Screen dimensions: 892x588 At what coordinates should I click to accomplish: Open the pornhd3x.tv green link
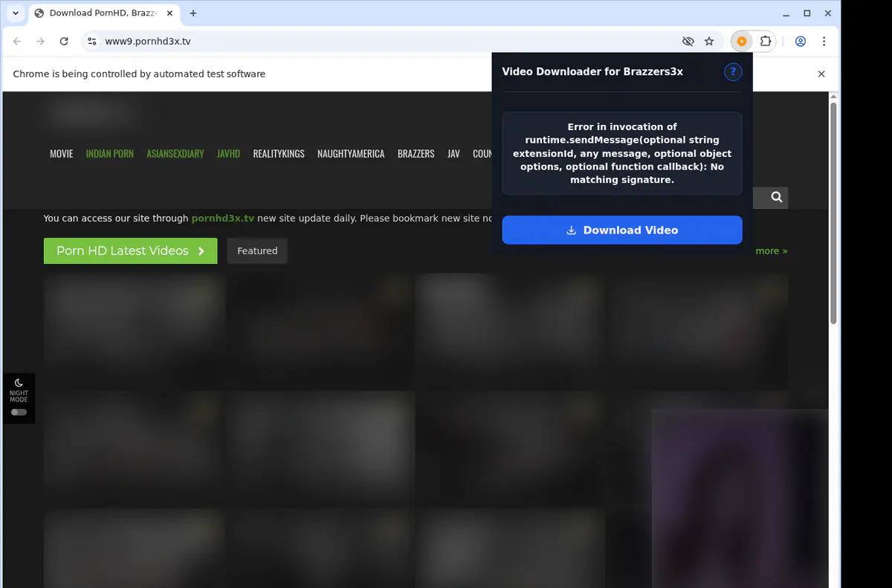point(223,219)
